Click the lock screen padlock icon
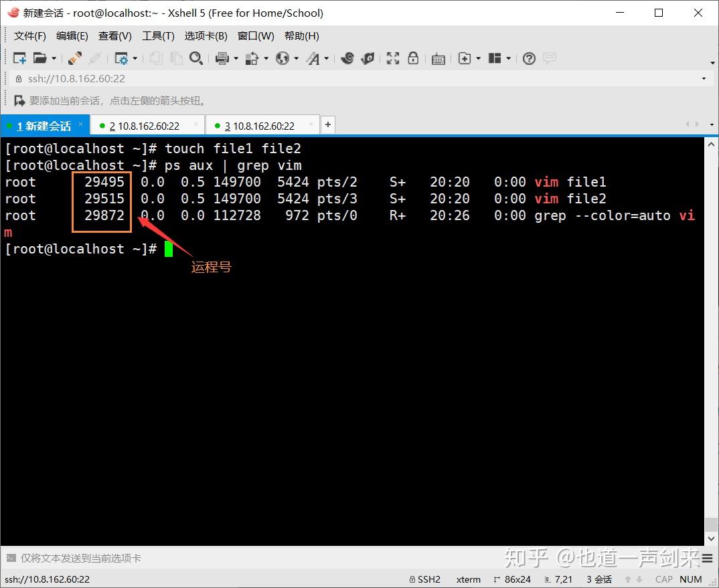 413,58
